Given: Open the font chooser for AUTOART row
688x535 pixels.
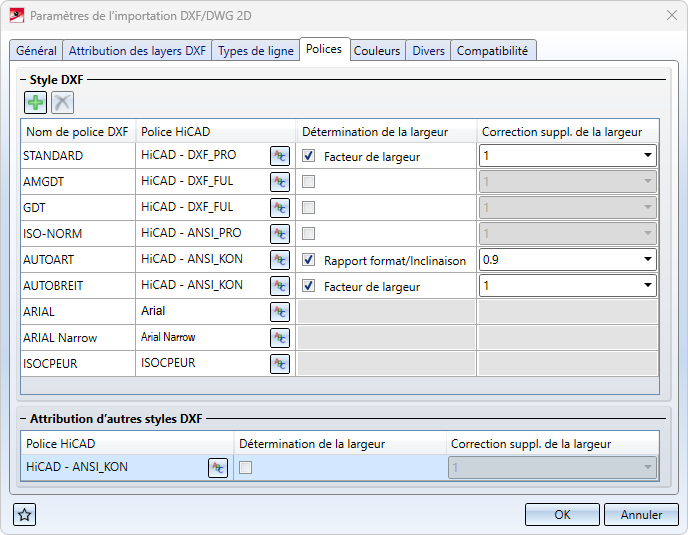Looking at the screenshot, I should [280, 260].
